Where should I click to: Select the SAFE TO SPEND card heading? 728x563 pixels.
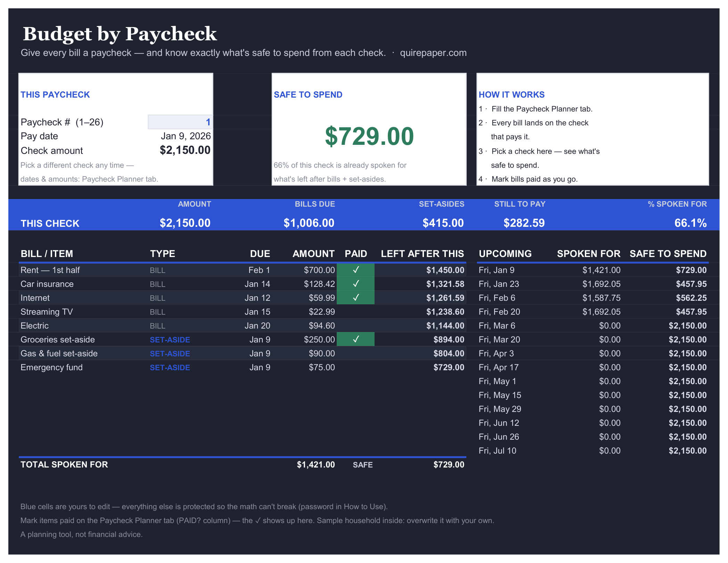point(308,94)
